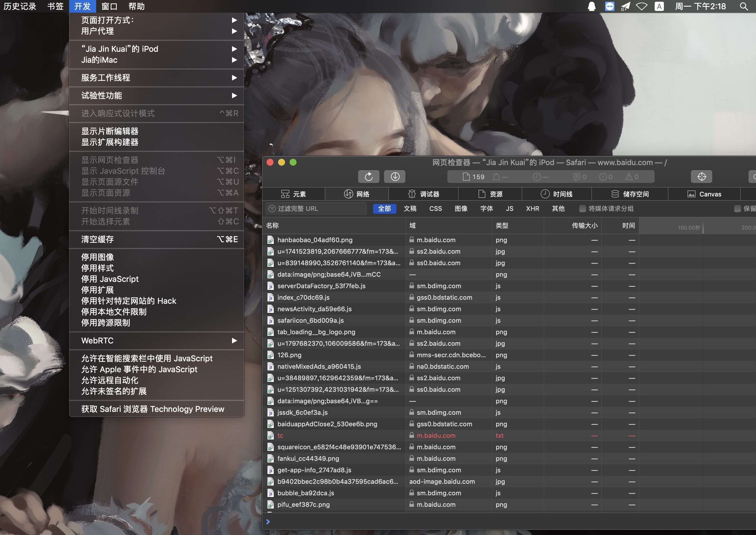Screen dimensions: 756x535
Task: Click the element selection crosshair icon
Action: tap(701, 177)
